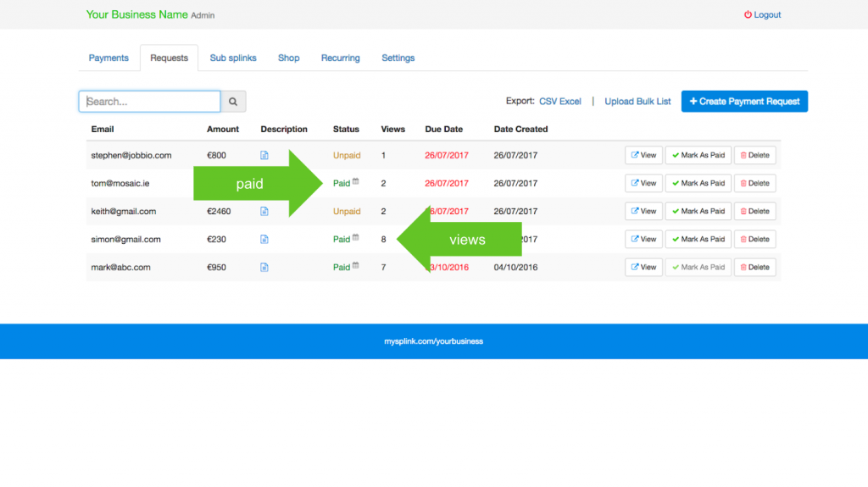868x487 pixels.
Task: Open description document icon for keith@gmail.com
Action: pos(264,211)
